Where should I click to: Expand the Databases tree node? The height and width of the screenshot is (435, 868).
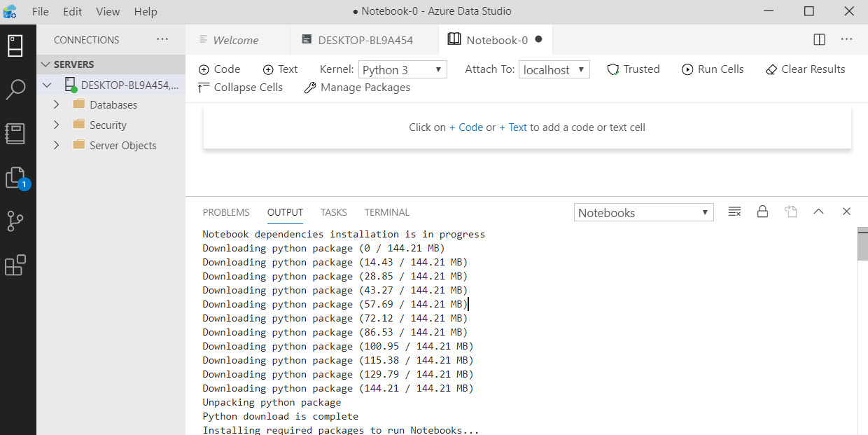pos(57,105)
